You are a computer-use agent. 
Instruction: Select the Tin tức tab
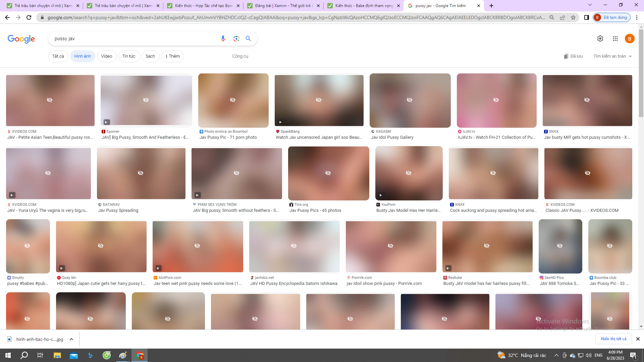click(129, 56)
